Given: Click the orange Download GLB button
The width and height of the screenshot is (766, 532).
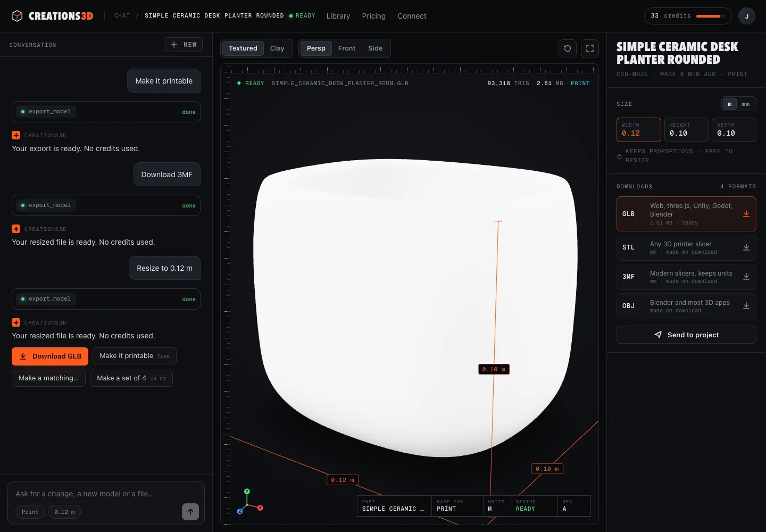Looking at the screenshot, I should click(50, 356).
